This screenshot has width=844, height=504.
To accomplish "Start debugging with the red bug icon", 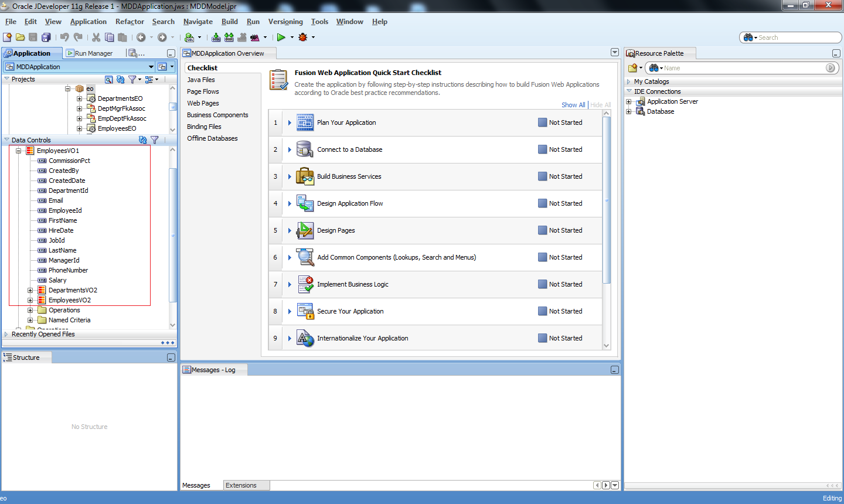I will click(303, 37).
